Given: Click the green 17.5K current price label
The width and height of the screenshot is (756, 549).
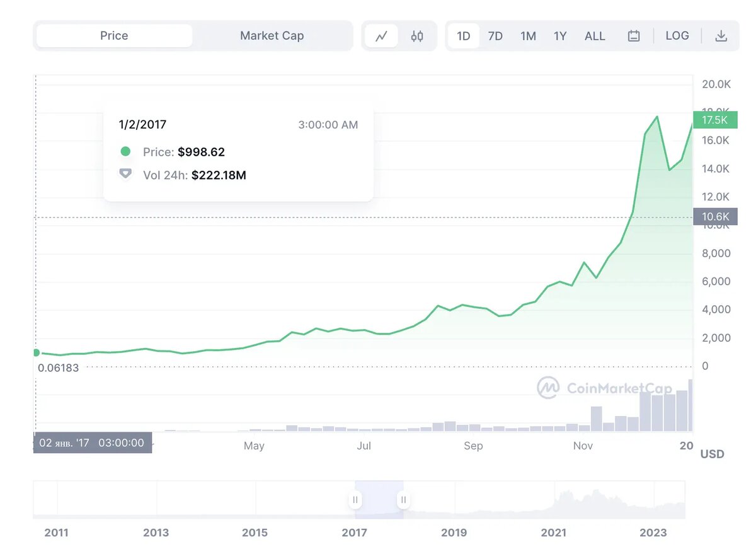Looking at the screenshot, I should pyautogui.click(x=714, y=120).
